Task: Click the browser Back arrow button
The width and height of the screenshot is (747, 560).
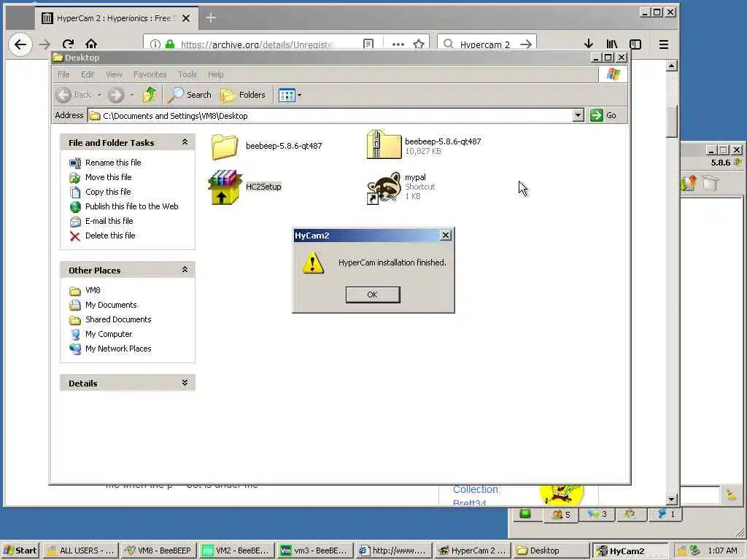Action: click(20, 44)
